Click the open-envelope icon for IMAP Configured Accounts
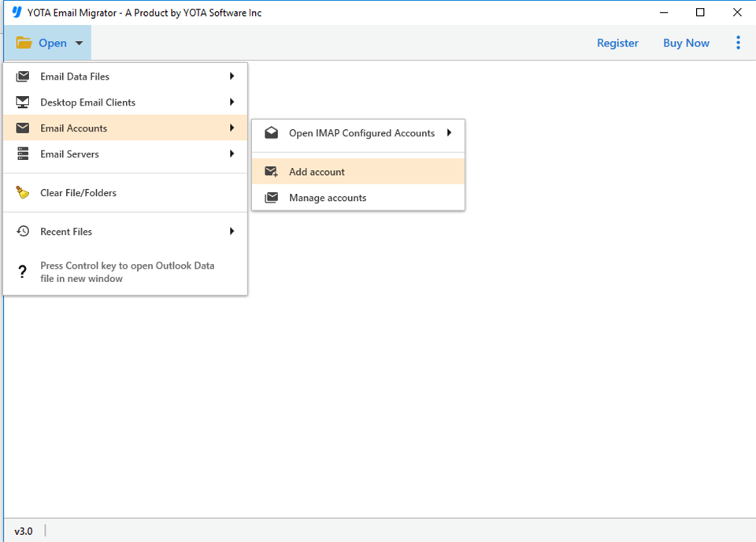 [x=271, y=133]
